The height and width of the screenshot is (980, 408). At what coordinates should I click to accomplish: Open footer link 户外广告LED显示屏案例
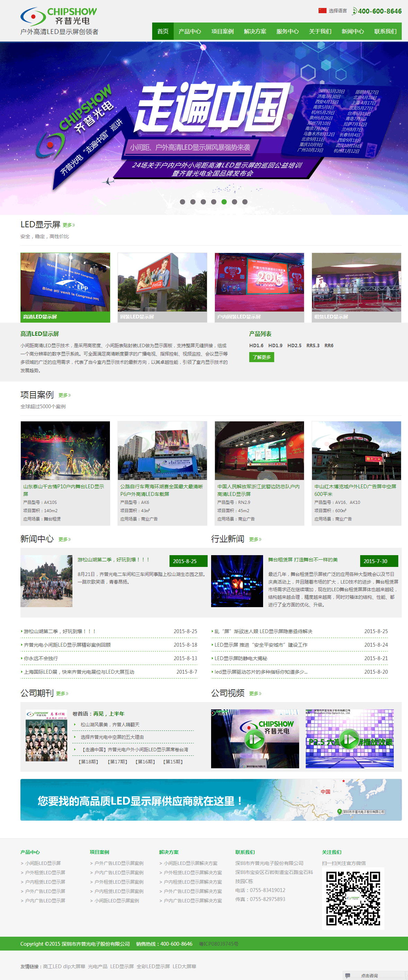click(x=119, y=864)
